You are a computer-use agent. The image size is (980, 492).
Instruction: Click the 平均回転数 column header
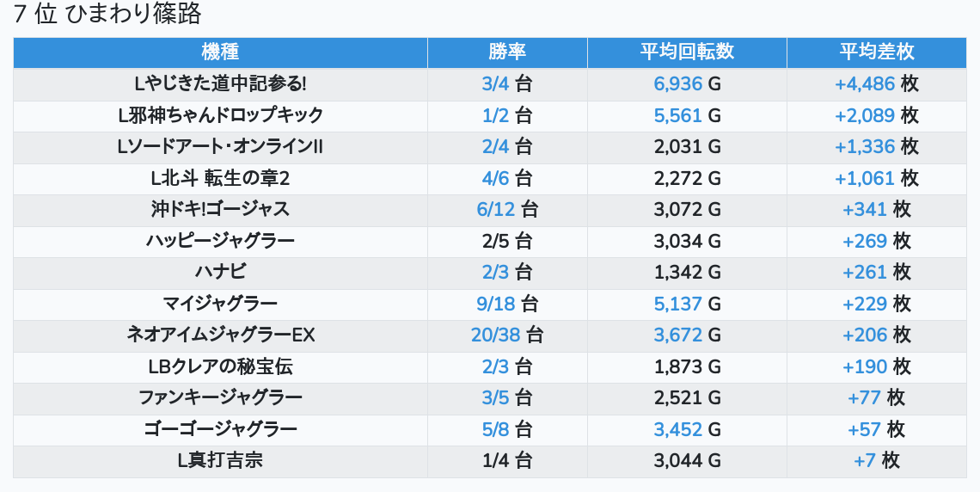[x=687, y=52]
